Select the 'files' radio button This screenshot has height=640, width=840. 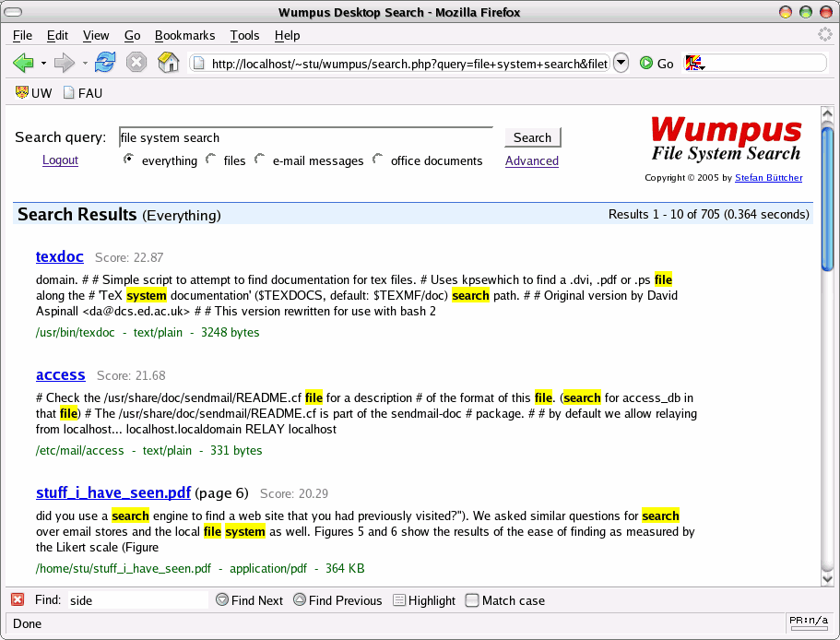(x=211, y=160)
